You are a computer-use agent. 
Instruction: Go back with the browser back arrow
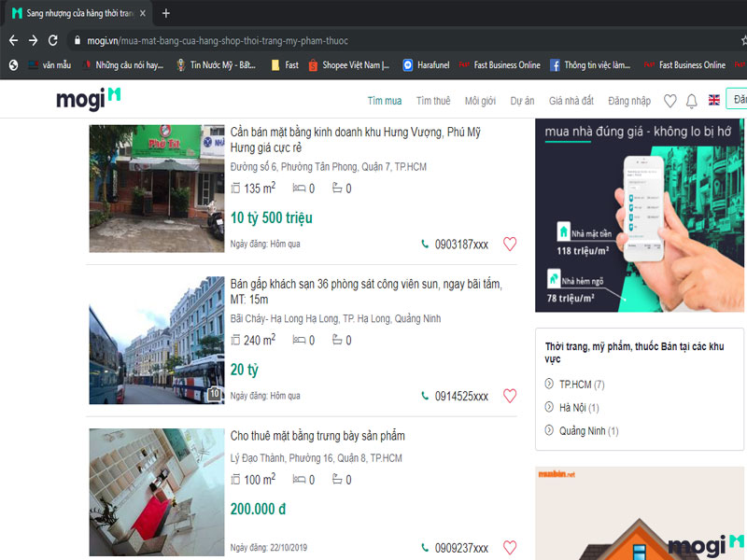pyautogui.click(x=13, y=40)
